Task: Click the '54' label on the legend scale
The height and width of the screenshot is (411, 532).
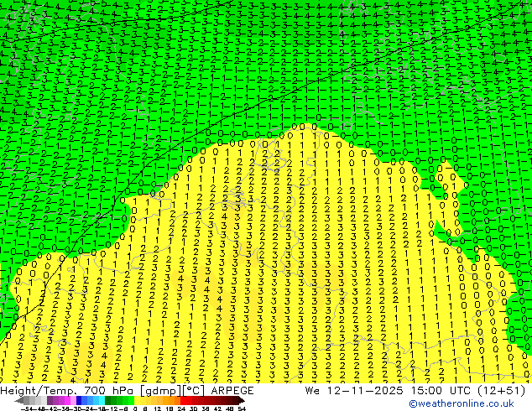Action: [x=242, y=408]
